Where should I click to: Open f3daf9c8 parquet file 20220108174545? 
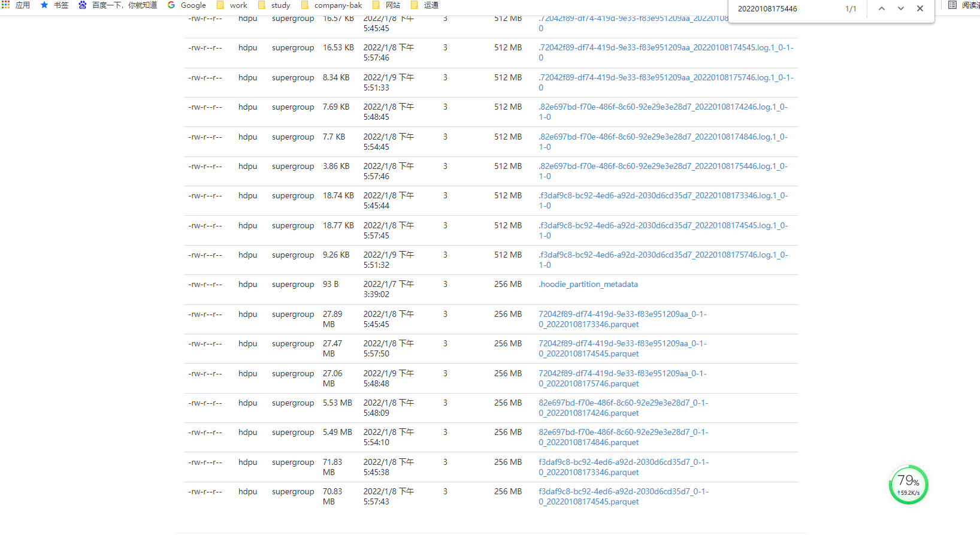click(623, 497)
